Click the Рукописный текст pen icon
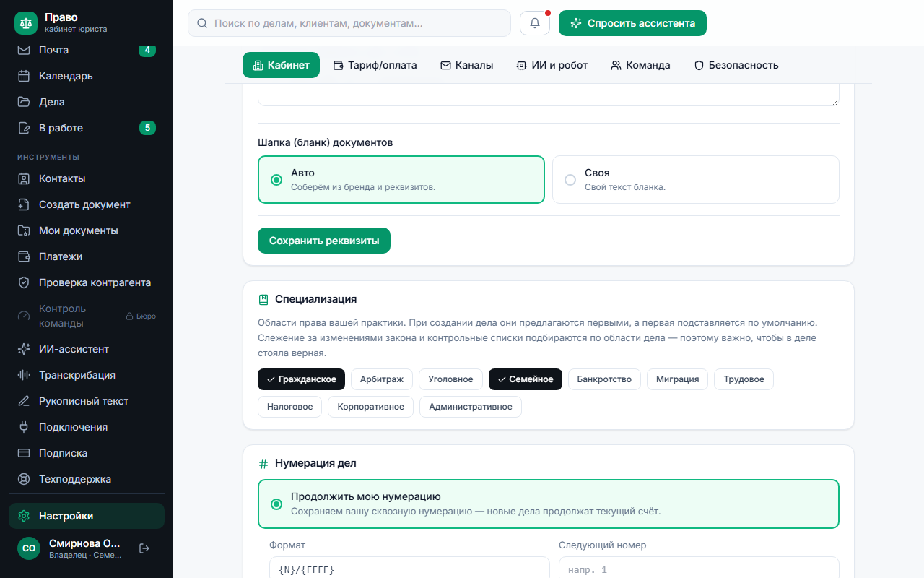This screenshot has width=924, height=578. click(x=24, y=401)
